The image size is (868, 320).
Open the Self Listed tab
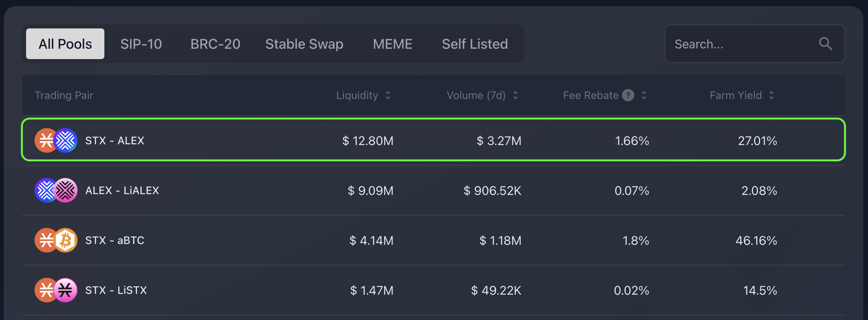click(475, 44)
